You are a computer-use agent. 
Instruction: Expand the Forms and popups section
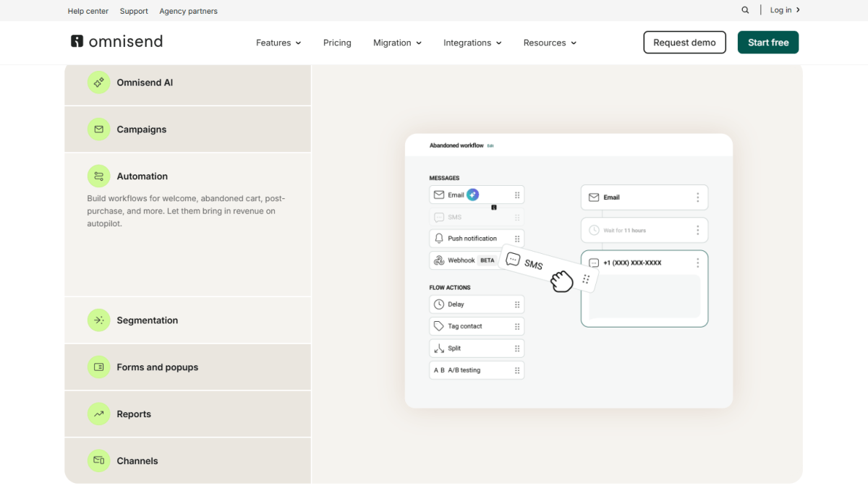(188, 367)
